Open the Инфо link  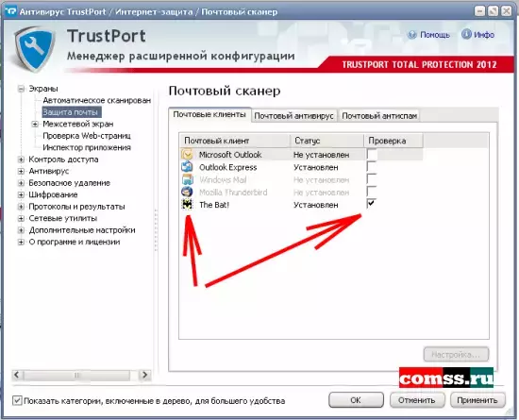pos(484,35)
